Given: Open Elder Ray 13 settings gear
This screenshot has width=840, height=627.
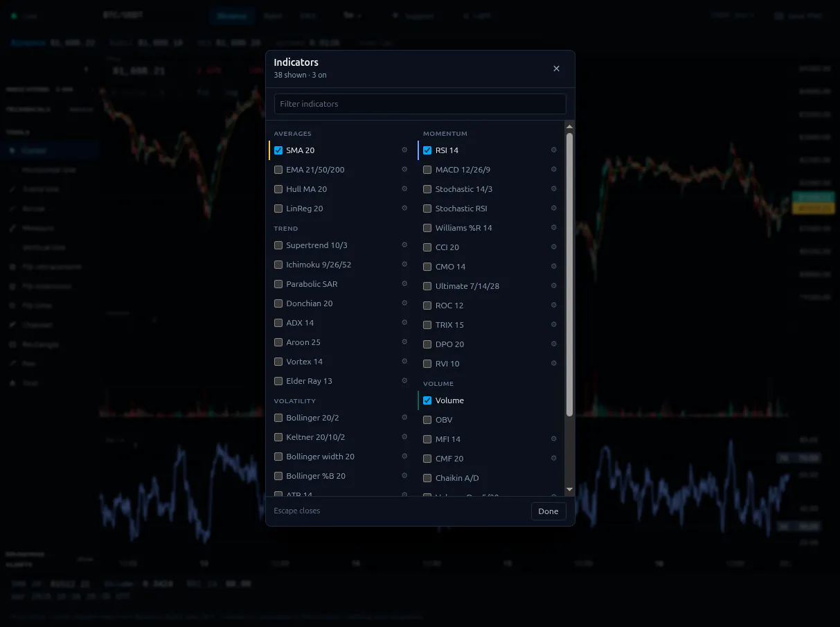Looking at the screenshot, I should (x=404, y=380).
